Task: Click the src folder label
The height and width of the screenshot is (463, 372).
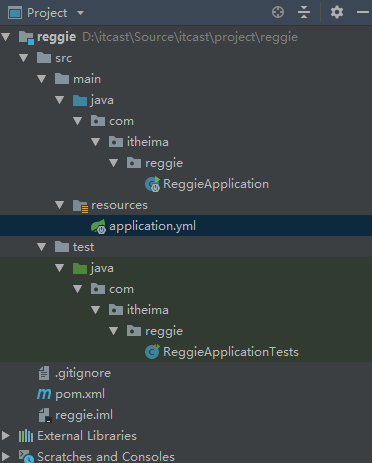Action: [64, 58]
